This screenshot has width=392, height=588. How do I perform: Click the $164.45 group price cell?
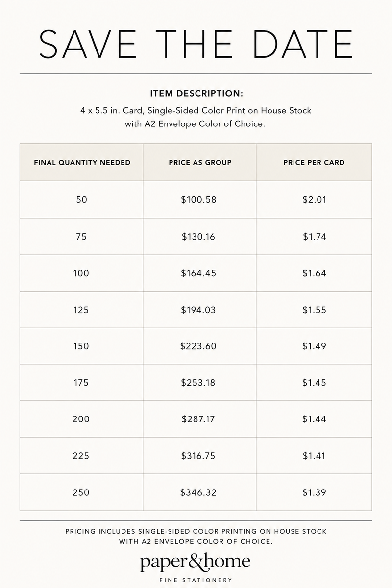(x=200, y=273)
